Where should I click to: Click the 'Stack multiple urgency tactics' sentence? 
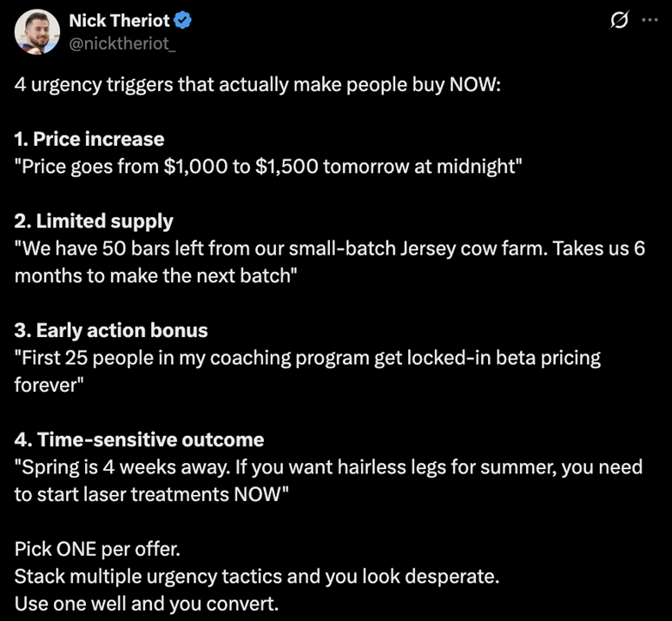pyautogui.click(x=257, y=577)
